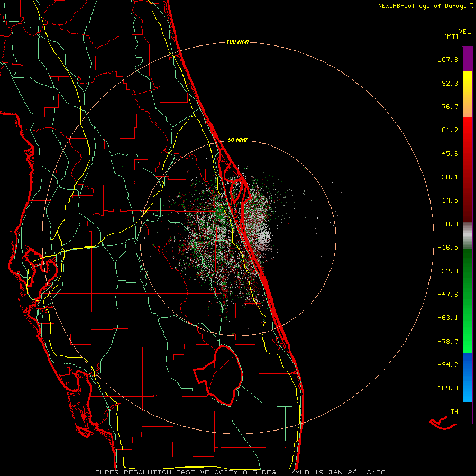This screenshot has height=476, width=476.
Task: Select the -78.7 legend value
Action: click(448, 342)
